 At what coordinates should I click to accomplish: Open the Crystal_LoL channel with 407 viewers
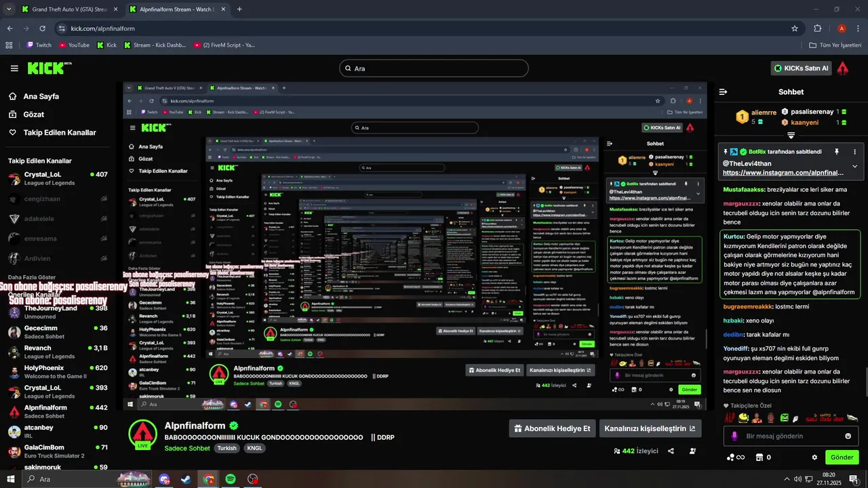58,179
